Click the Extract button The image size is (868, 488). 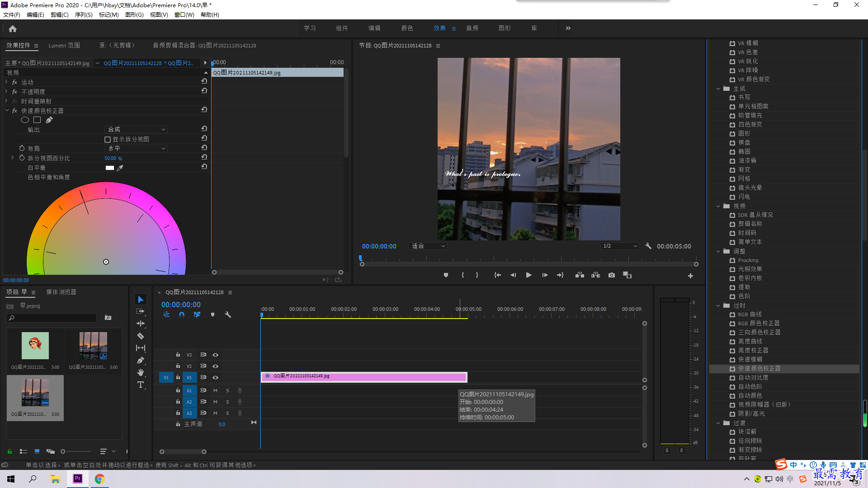(x=595, y=275)
